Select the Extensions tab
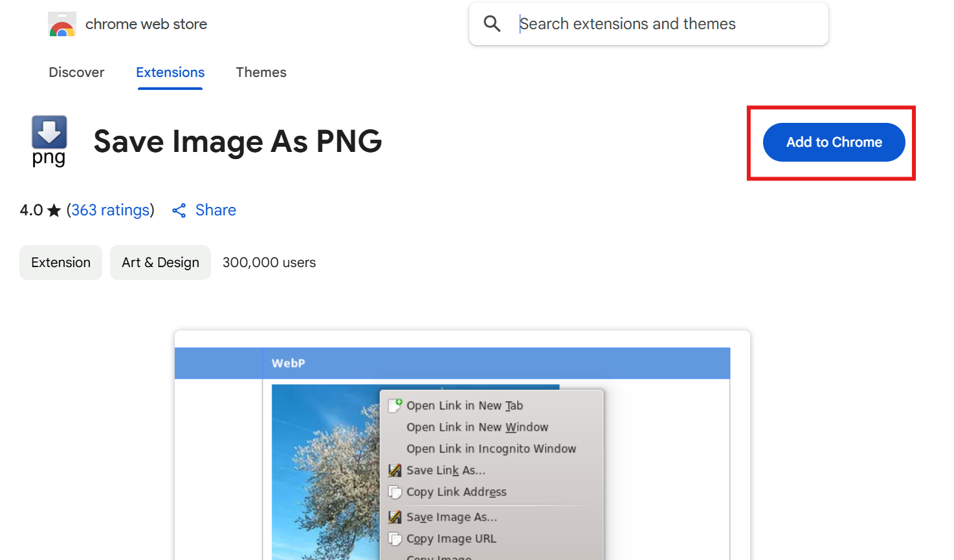Viewport: 954px width, 560px height. [170, 72]
